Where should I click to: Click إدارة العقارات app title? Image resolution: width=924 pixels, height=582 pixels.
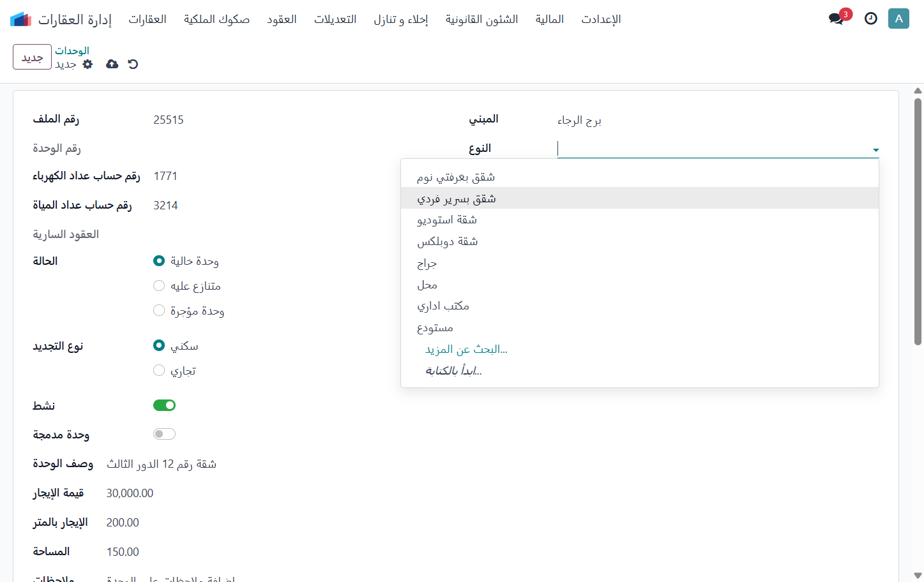click(75, 19)
